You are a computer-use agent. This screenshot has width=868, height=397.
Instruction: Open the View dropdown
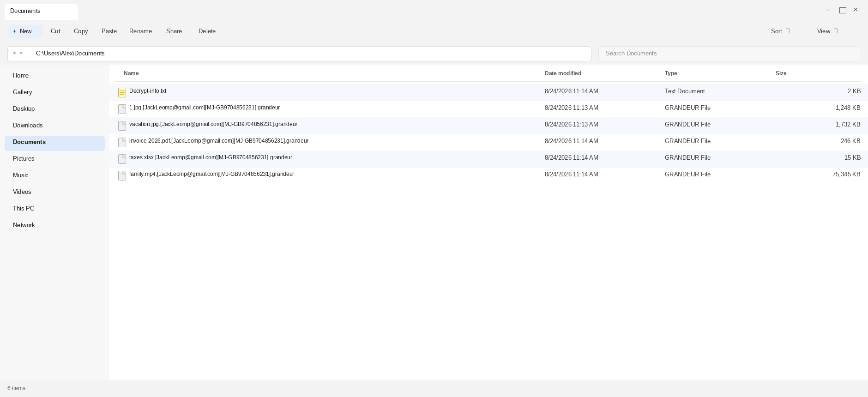(x=827, y=31)
